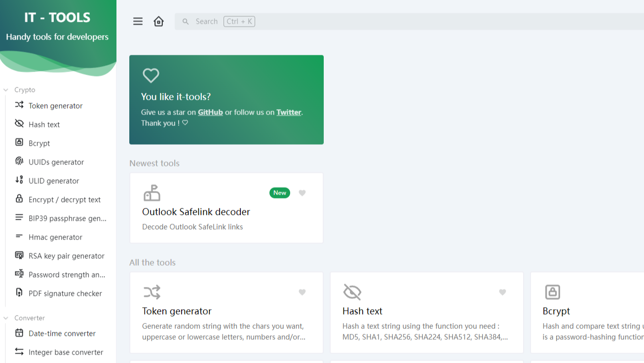Image resolution: width=644 pixels, height=363 pixels.
Task: Open the Token generator card title
Action: tap(177, 311)
